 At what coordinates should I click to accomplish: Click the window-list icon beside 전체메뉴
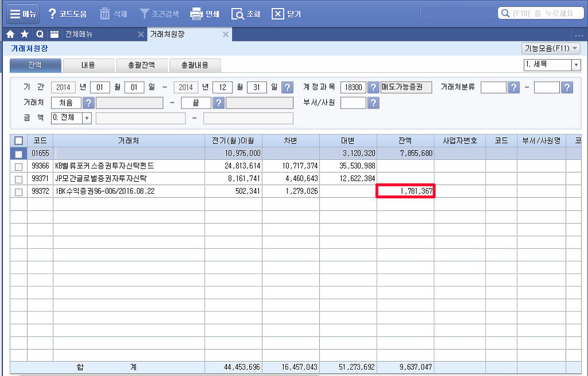click(x=55, y=34)
